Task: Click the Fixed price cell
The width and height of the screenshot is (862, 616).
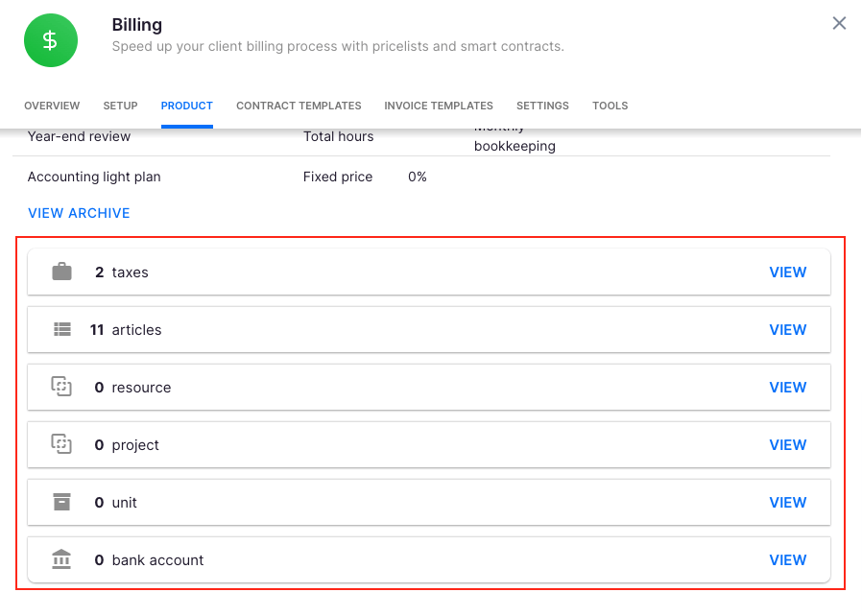Action: point(338,177)
